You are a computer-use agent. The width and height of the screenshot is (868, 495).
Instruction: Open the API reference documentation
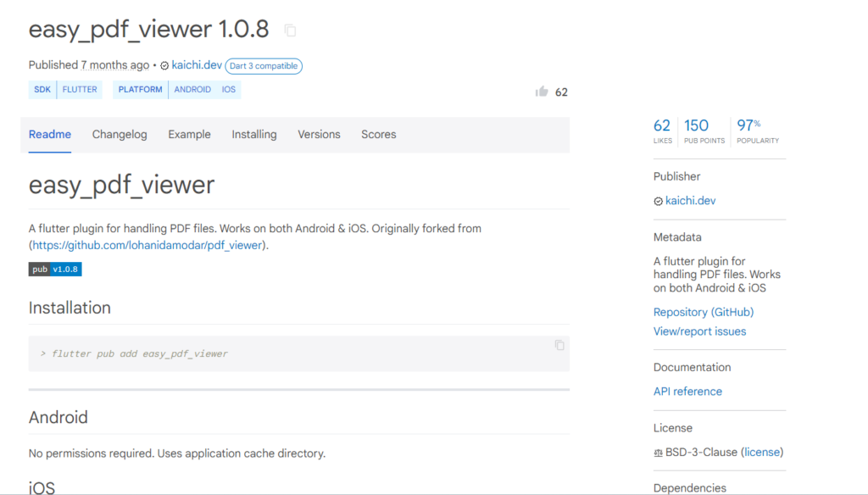687,392
